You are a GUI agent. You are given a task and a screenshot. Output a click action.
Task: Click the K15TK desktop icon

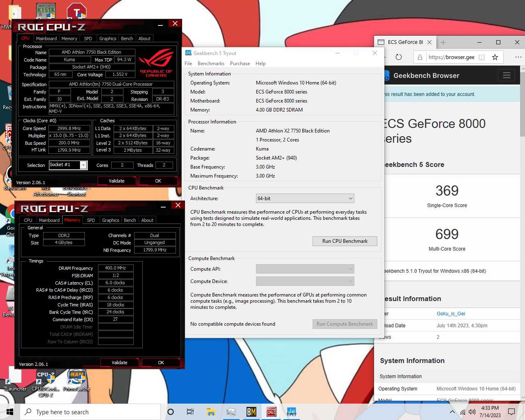pos(46,11)
